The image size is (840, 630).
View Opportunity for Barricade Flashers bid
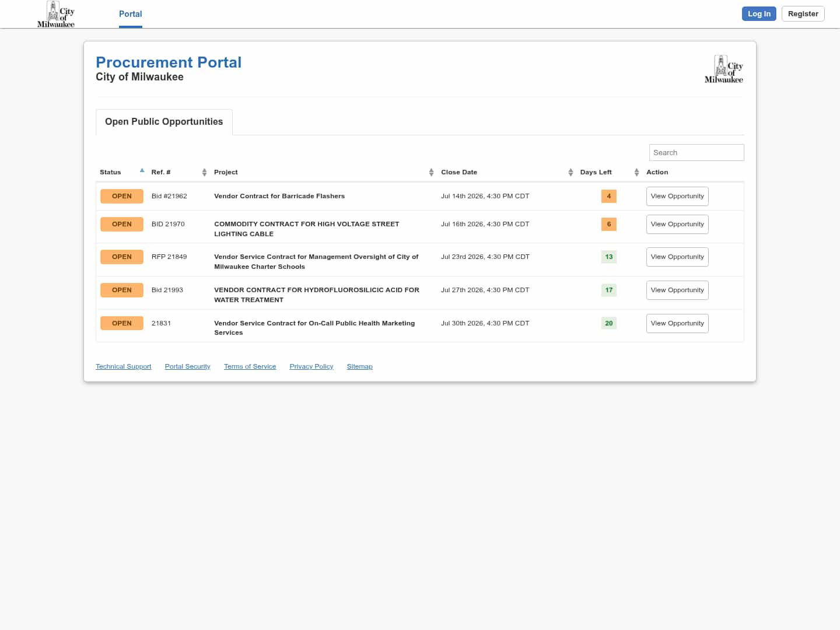click(x=677, y=197)
